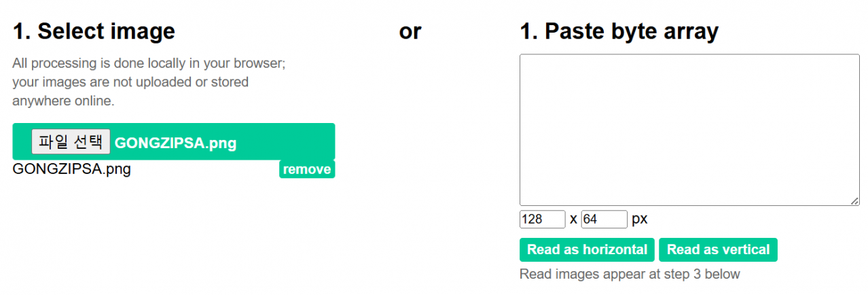
Task: Click the '1. Select image' heading
Action: tap(94, 31)
